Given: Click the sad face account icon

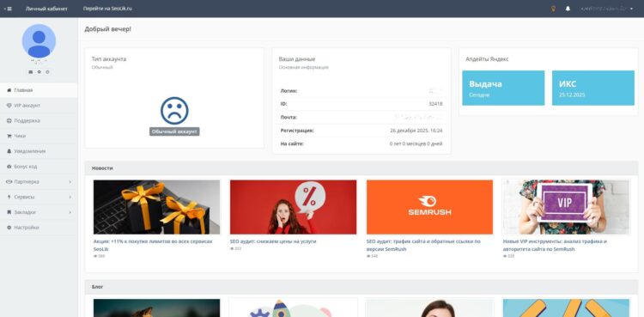Looking at the screenshot, I should (x=174, y=111).
